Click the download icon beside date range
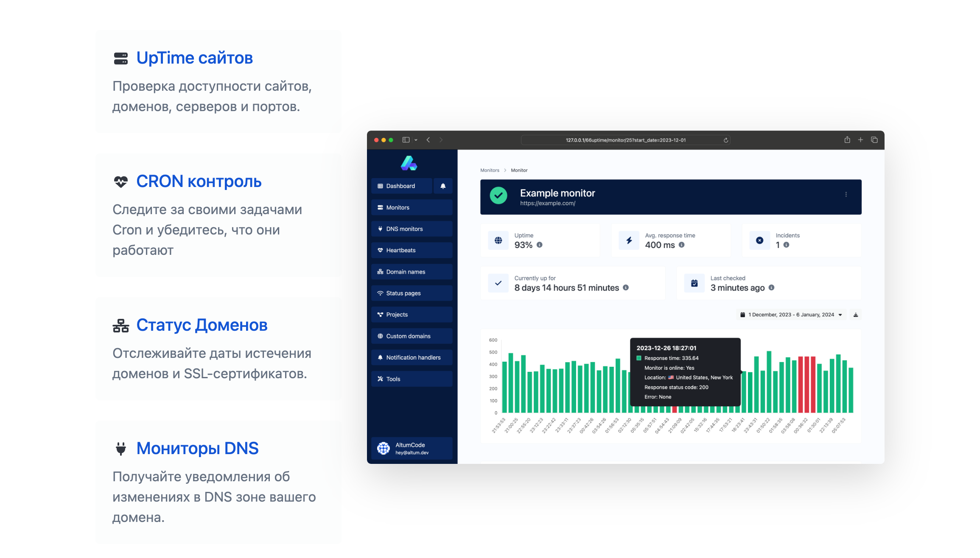The height and width of the screenshot is (558, 980). pyautogui.click(x=856, y=315)
